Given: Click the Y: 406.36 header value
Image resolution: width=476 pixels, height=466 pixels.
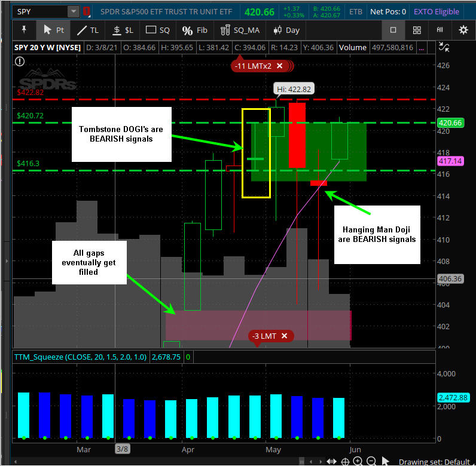Looking at the screenshot, I should 318,48.
